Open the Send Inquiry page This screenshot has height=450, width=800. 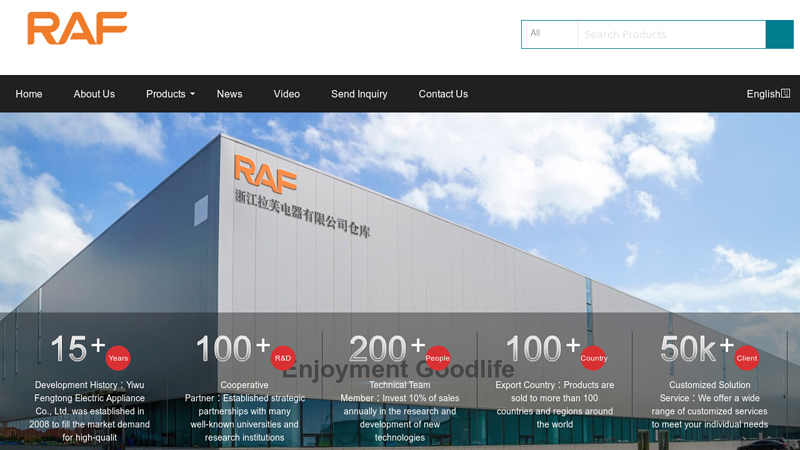click(x=359, y=94)
